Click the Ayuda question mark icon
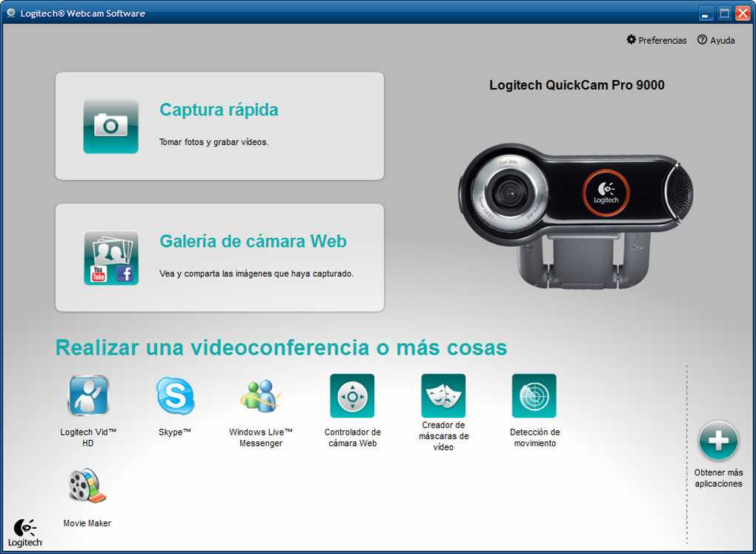This screenshot has width=756, height=554. click(702, 39)
